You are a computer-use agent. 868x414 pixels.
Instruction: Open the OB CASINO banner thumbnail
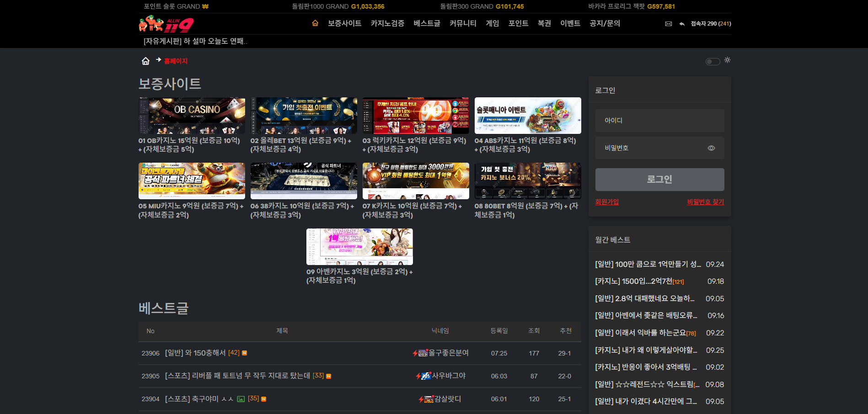coord(192,116)
